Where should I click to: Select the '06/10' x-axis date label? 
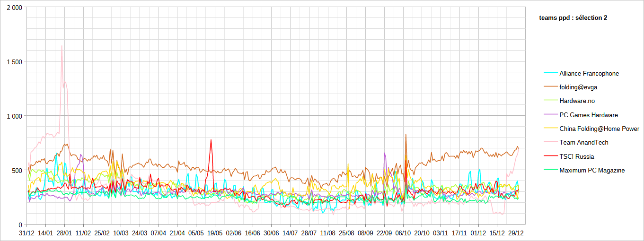coord(403,233)
